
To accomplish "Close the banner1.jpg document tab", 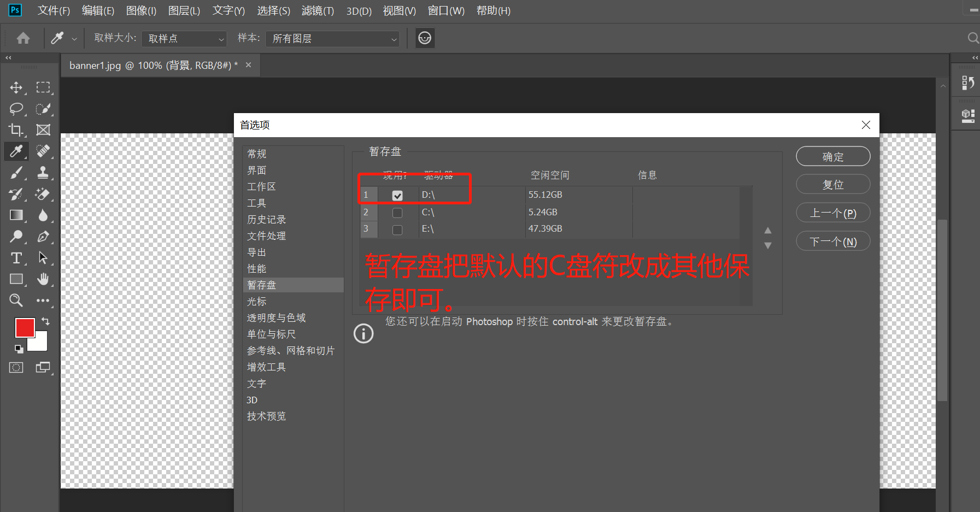I will coord(248,65).
